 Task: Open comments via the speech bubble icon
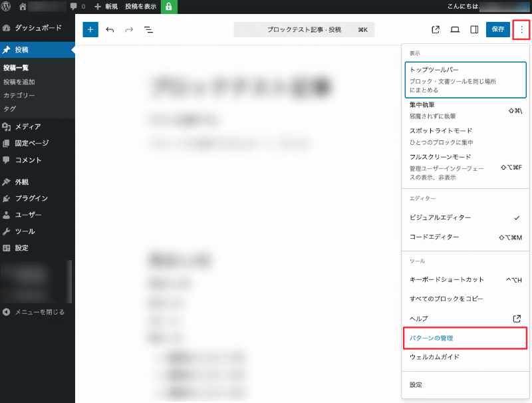coord(73,6)
